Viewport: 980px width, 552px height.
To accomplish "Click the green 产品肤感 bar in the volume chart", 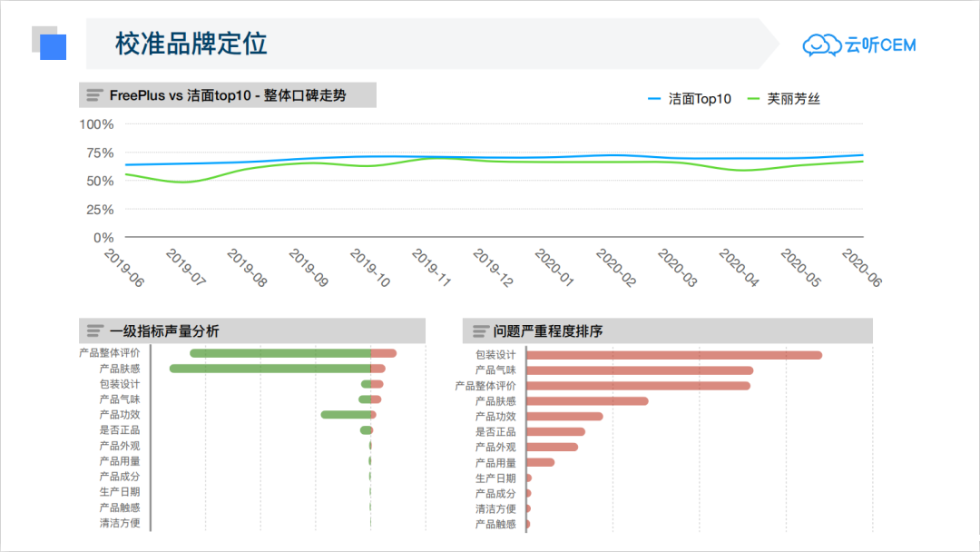I will [x=269, y=369].
